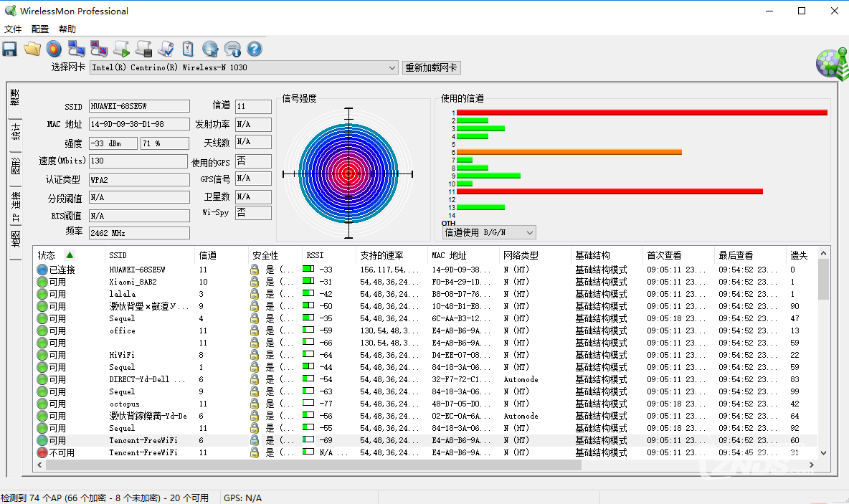Image resolution: width=849 pixels, height=504 pixels.
Task: Click the 频率 field showing 2462 MHz
Action: 139,233
